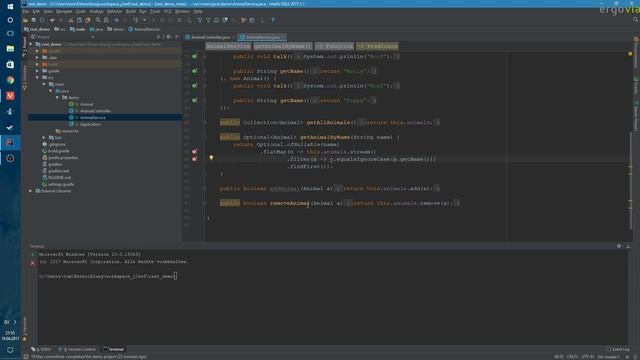The height and width of the screenshot is (360, 640).
Task: Click AnimalService structure breadcrumb above code
Action: [228, 46]
